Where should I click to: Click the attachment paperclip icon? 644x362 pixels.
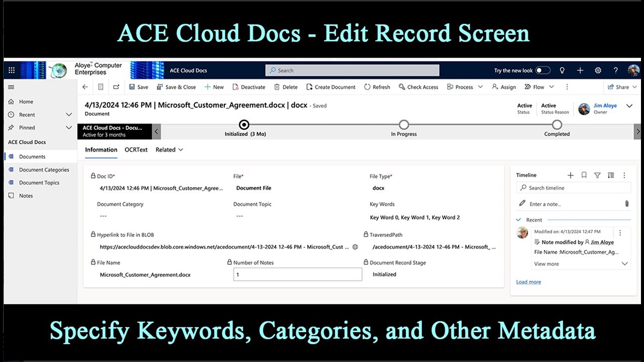627,204
